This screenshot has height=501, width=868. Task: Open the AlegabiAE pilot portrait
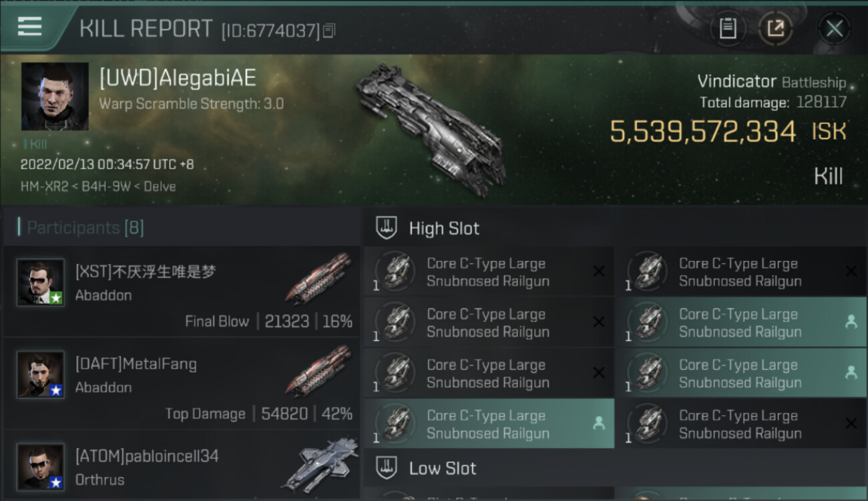click(x=55, y=96)
